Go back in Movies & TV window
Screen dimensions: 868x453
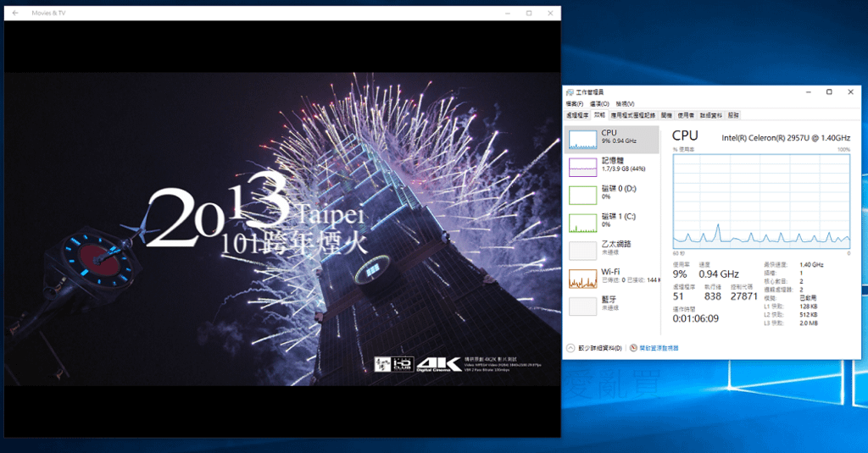click(x=15, y=13)
